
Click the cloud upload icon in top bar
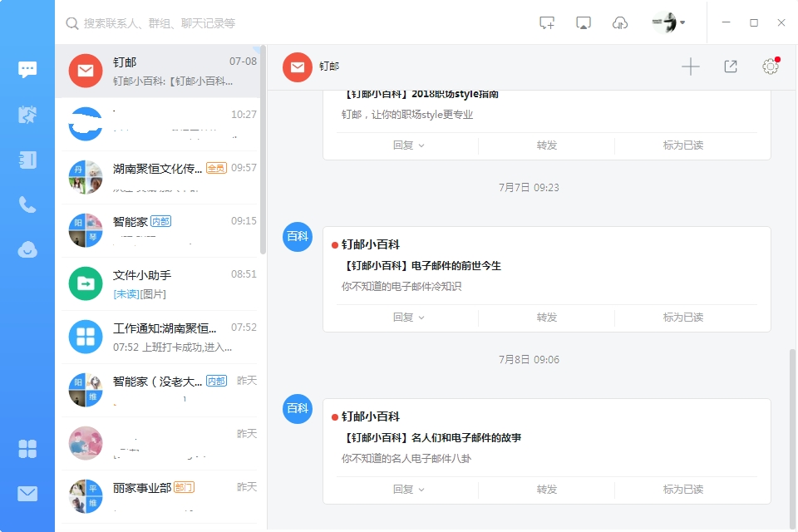pyautogui.click(x=620, y=23)
